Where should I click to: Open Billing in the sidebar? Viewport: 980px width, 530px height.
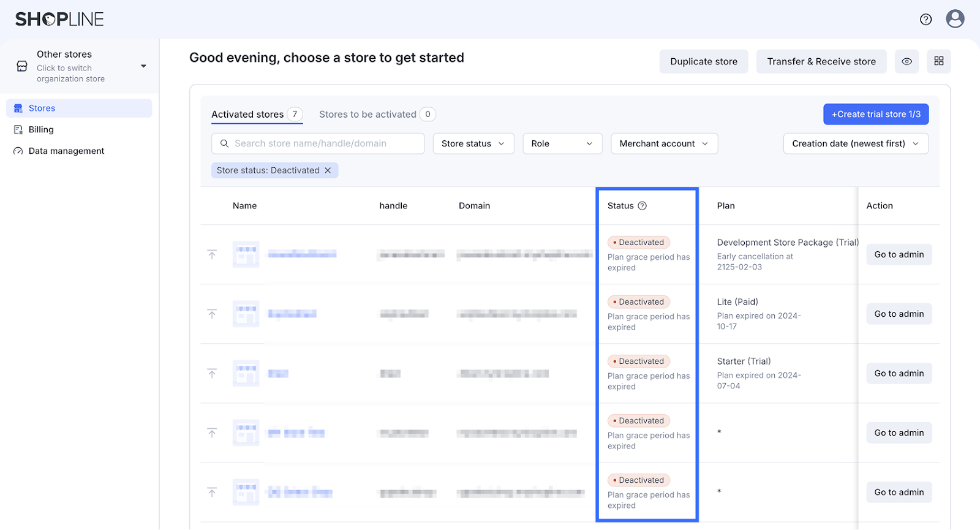point(41,130)
